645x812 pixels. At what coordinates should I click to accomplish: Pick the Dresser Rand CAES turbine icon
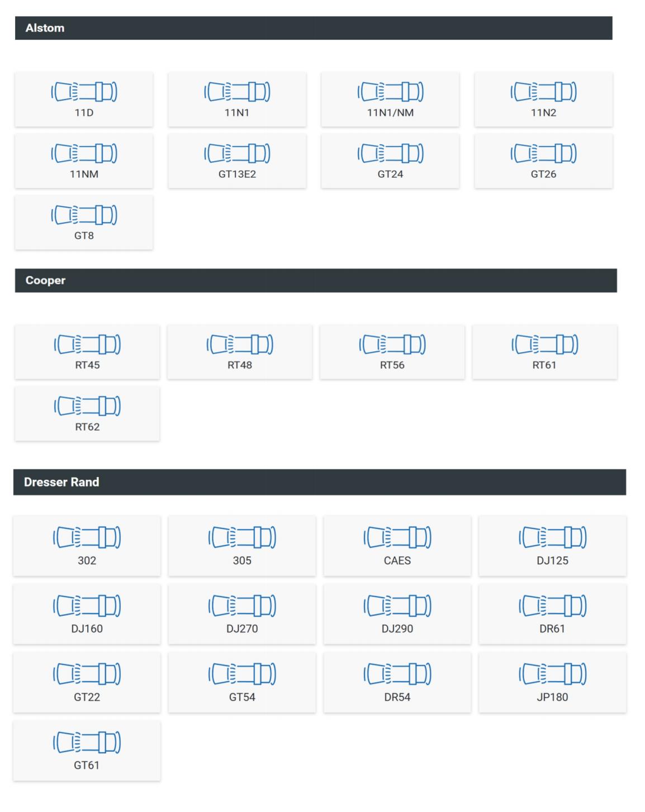coord(397,537)
